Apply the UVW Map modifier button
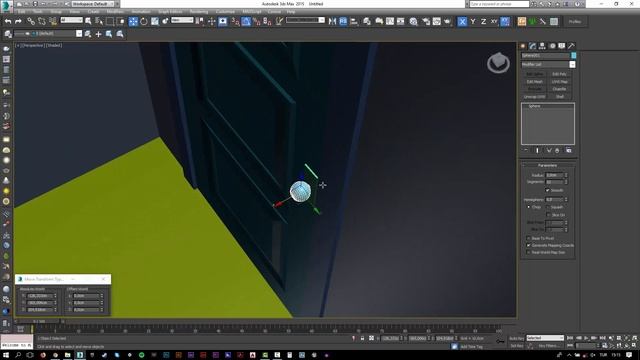The width and height of the screenshot is (640, 360). click(560, 82)
